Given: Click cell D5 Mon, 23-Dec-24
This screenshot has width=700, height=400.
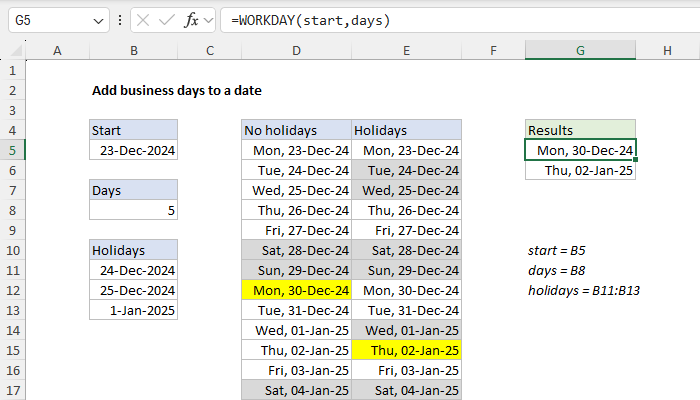Looking at the screenshot, I should pyautogui.click(x=296, y=150).
